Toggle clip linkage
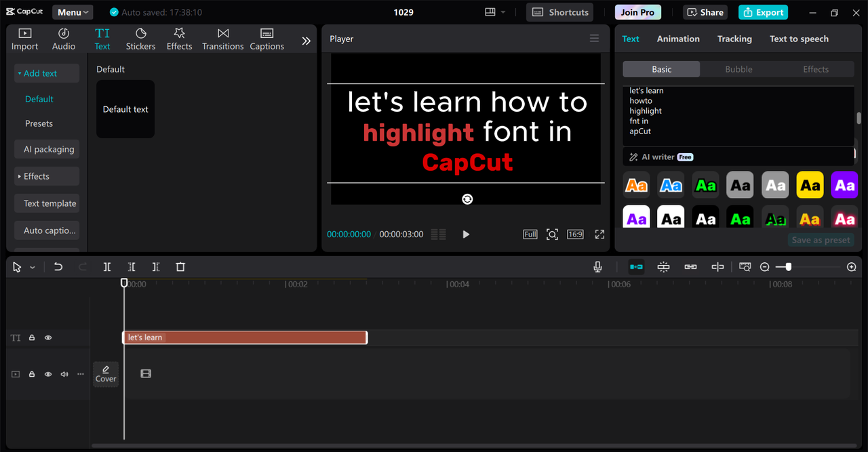 (x=690, y=267)
